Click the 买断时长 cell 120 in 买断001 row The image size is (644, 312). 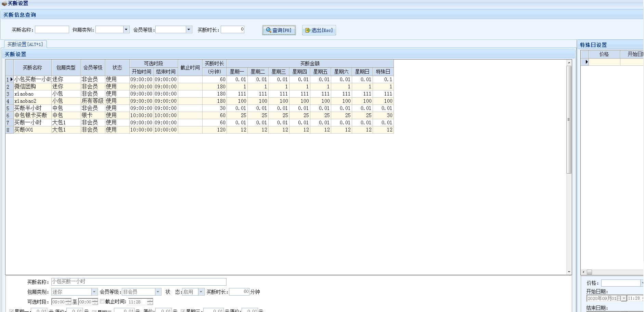tap(215, 130)
